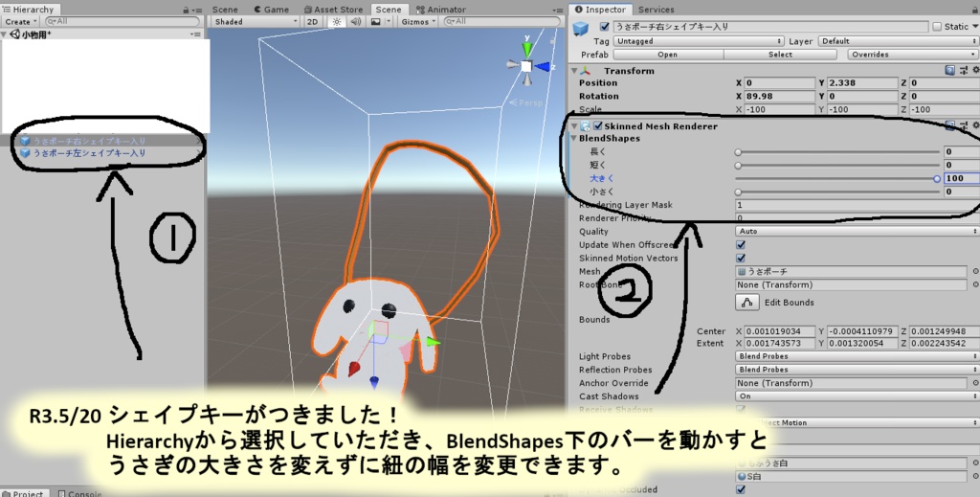This screenshot has width=980, height=497.
Task: Toggle the Dynamic Occluded checkbox
Action: pos(741,489)
